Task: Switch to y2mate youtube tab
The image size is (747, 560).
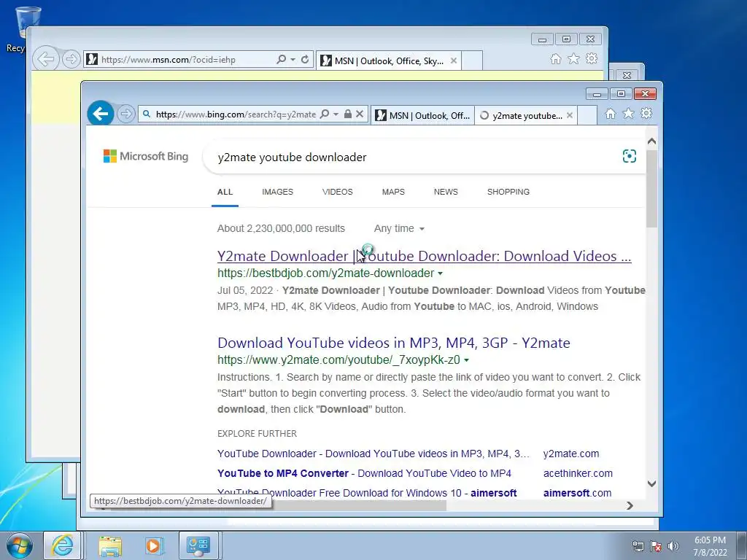Action: [x=521, y=116]
